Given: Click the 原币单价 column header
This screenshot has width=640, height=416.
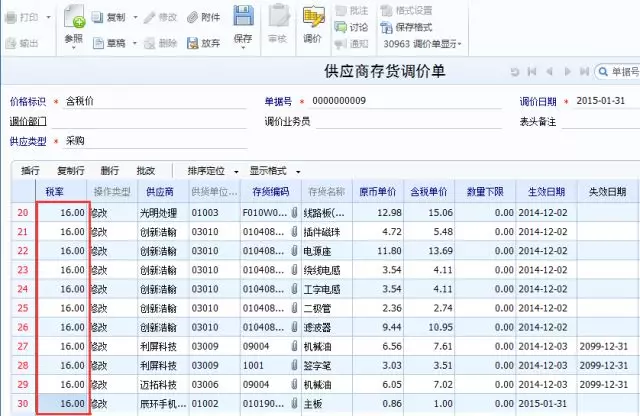Looking at the screenshot, I should click(x=378, y=192).
